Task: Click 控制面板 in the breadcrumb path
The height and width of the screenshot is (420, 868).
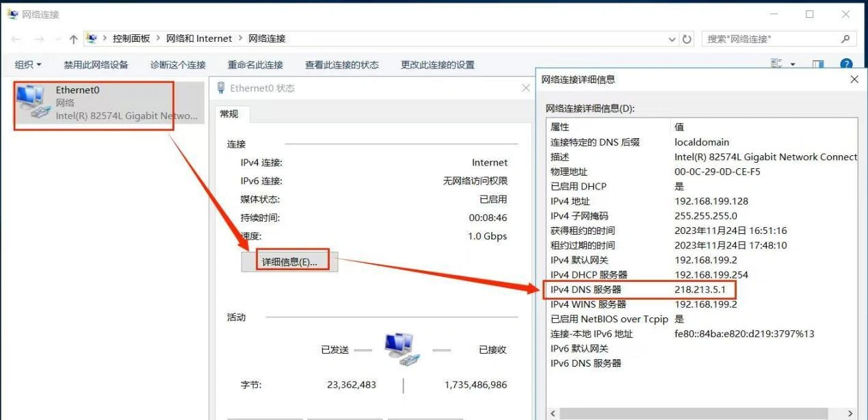Action: [131, 38]
